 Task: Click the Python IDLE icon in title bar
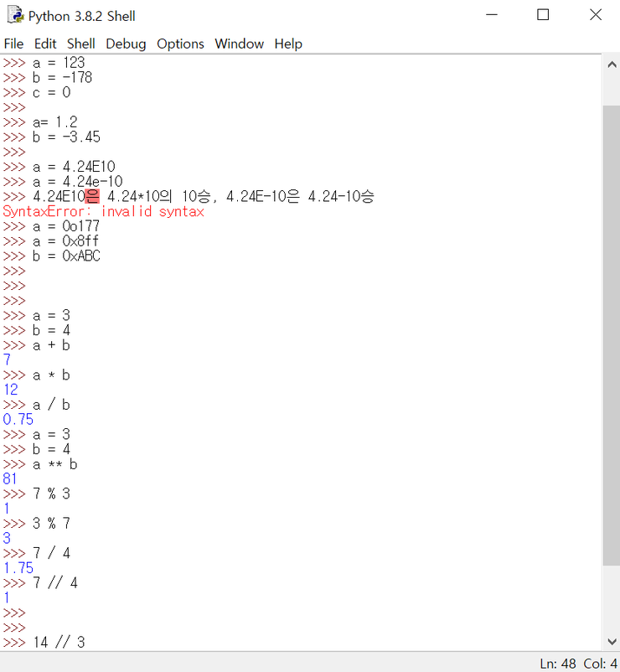15,15
